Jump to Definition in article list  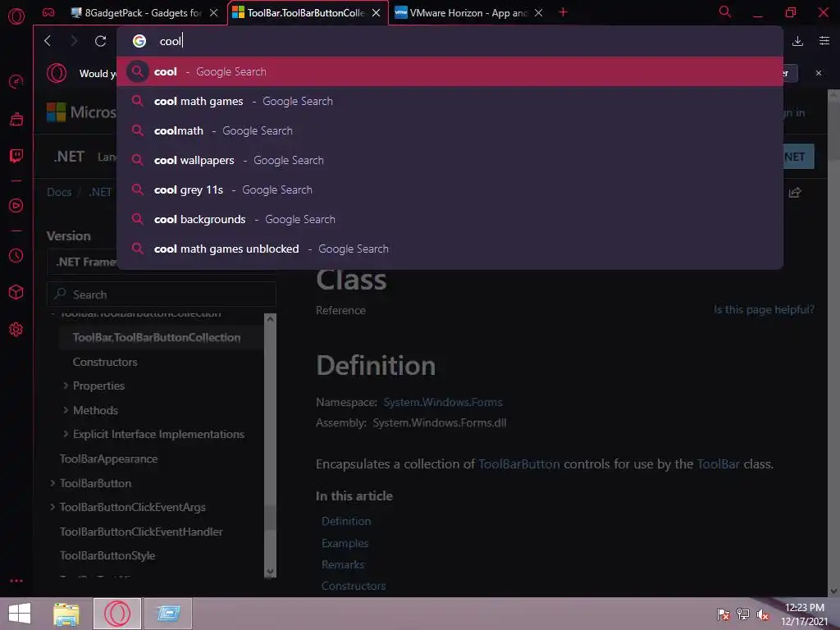point(346,521)
